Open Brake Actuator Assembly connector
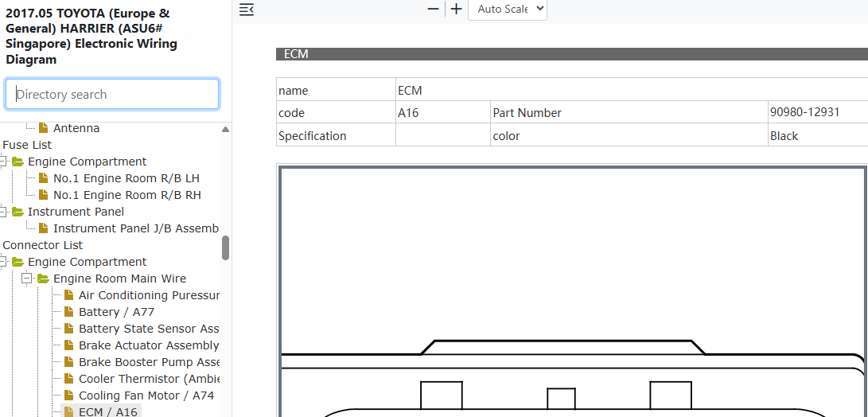868x417 pixels. tap(148, 345)
